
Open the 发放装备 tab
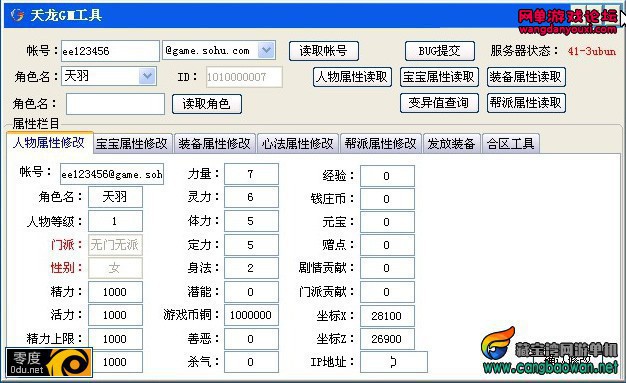(x=451, y=143)
